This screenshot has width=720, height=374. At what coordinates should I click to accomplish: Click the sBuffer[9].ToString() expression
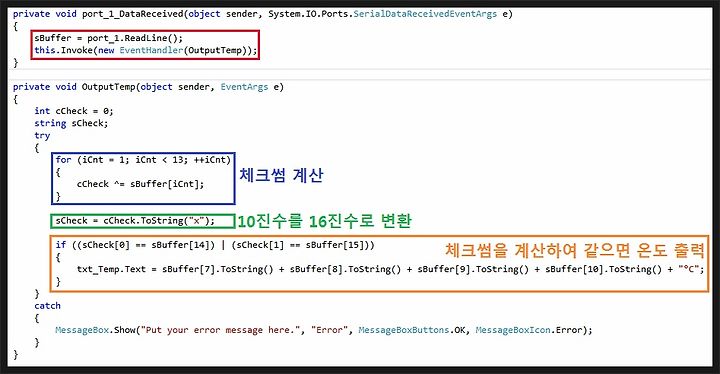pyautogui.click(x=473, y=269)
